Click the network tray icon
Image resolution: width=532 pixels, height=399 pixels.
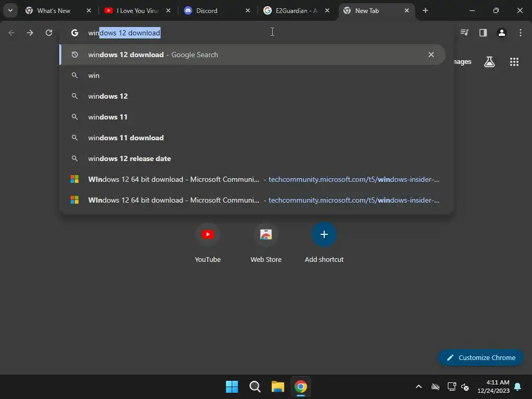pos(451,387)
